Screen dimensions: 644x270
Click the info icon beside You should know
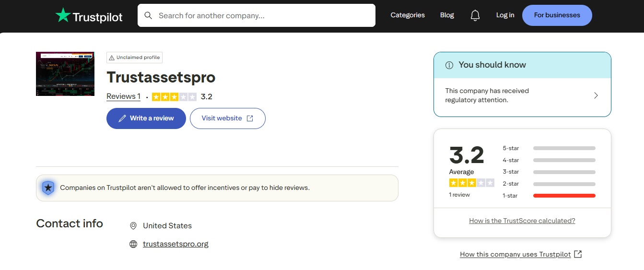point(449,65)
